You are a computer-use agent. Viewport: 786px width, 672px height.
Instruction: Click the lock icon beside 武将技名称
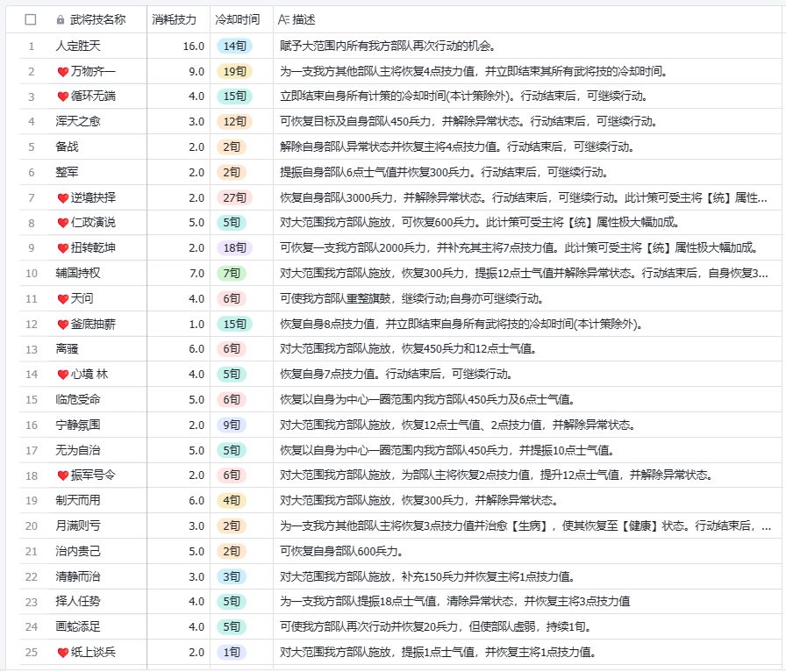pos(61,20)
